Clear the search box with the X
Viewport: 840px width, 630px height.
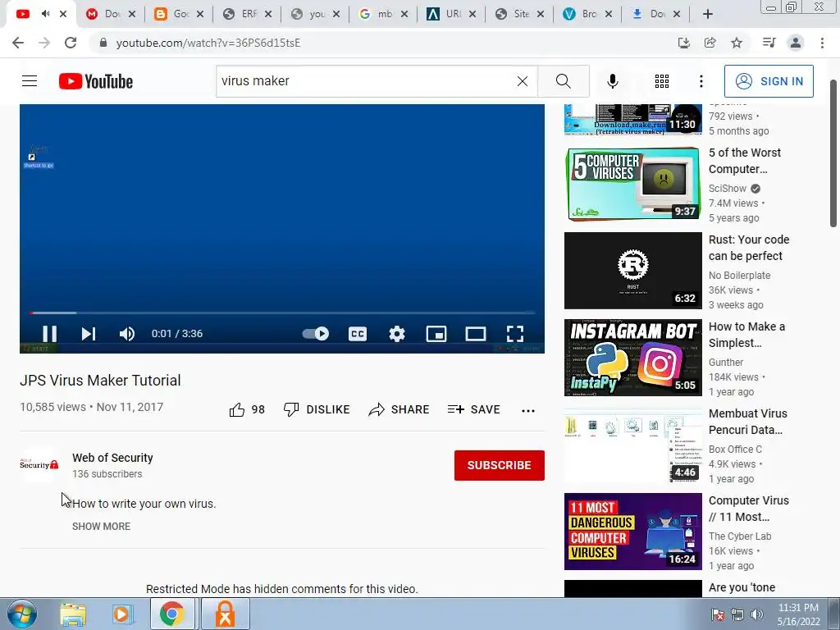pos(523,81)
